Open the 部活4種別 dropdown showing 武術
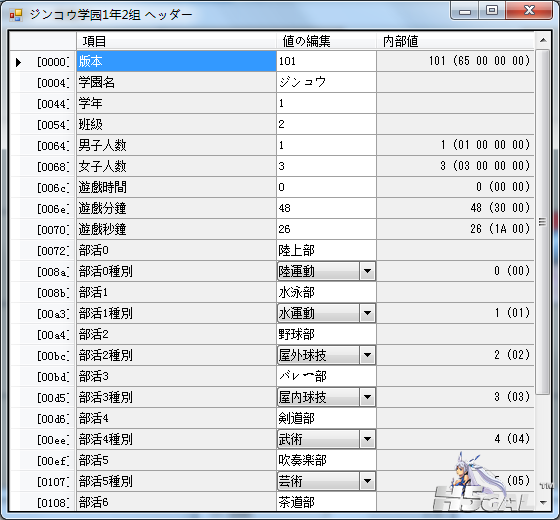 pos(367,439)
